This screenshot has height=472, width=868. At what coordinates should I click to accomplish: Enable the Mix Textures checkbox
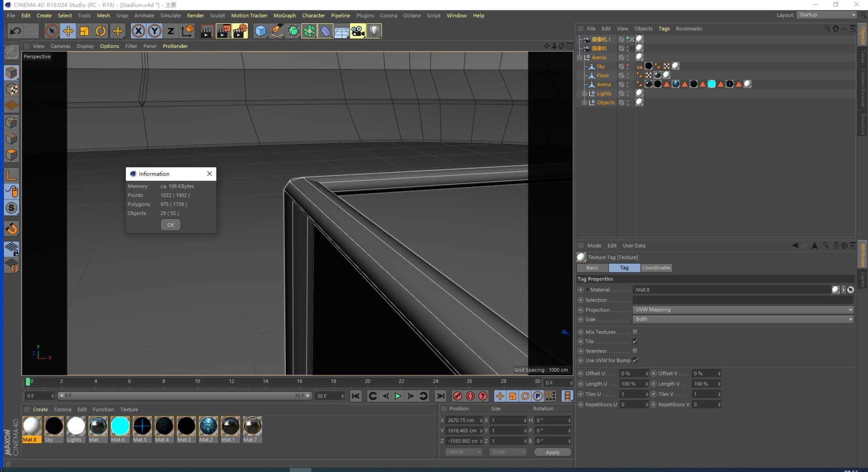[x=635, y=332]
